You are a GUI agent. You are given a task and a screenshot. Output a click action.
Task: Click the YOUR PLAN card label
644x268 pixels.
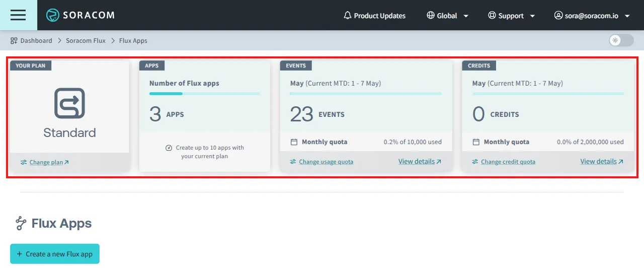click(x=31, y=65)
